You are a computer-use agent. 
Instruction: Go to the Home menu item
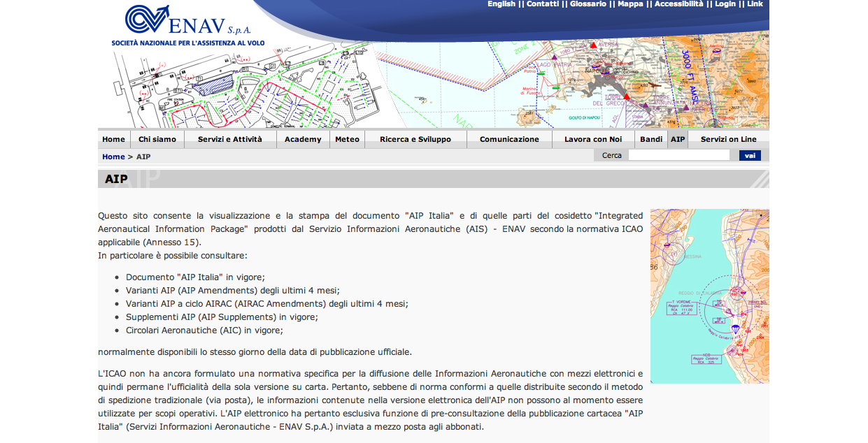tap(114, 139)
